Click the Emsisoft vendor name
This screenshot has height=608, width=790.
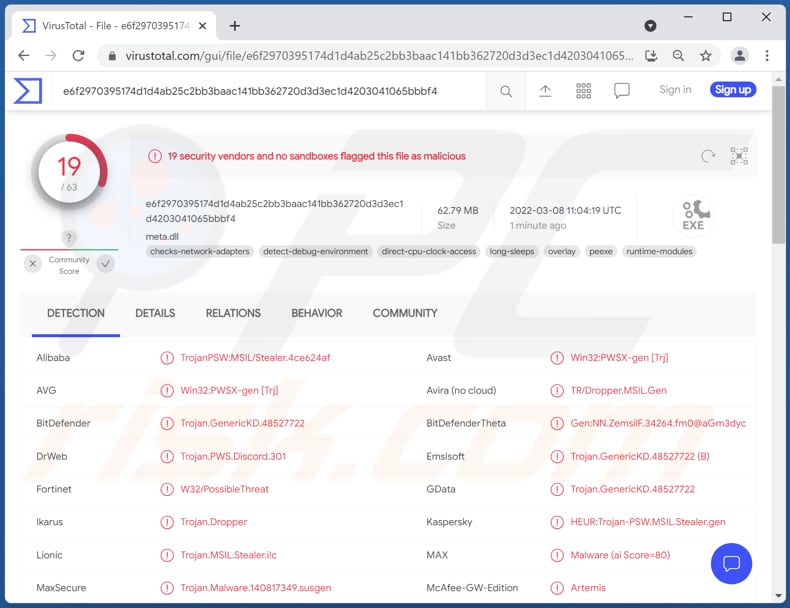click(445, 456)
